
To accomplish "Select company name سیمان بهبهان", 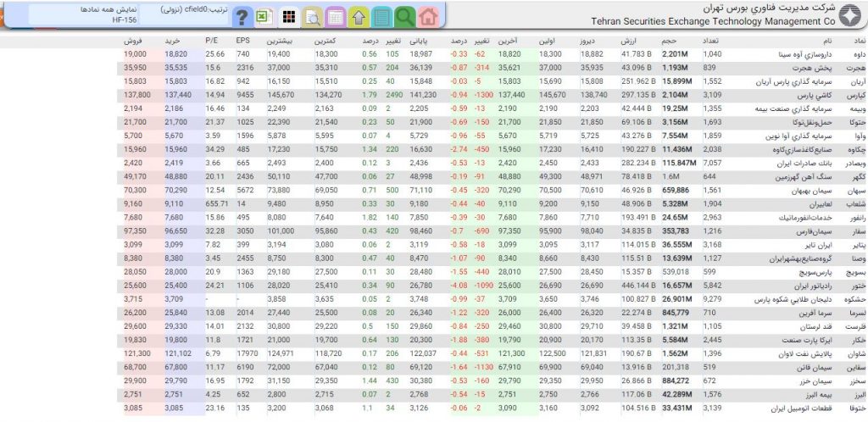I will [x=813, y=191].
